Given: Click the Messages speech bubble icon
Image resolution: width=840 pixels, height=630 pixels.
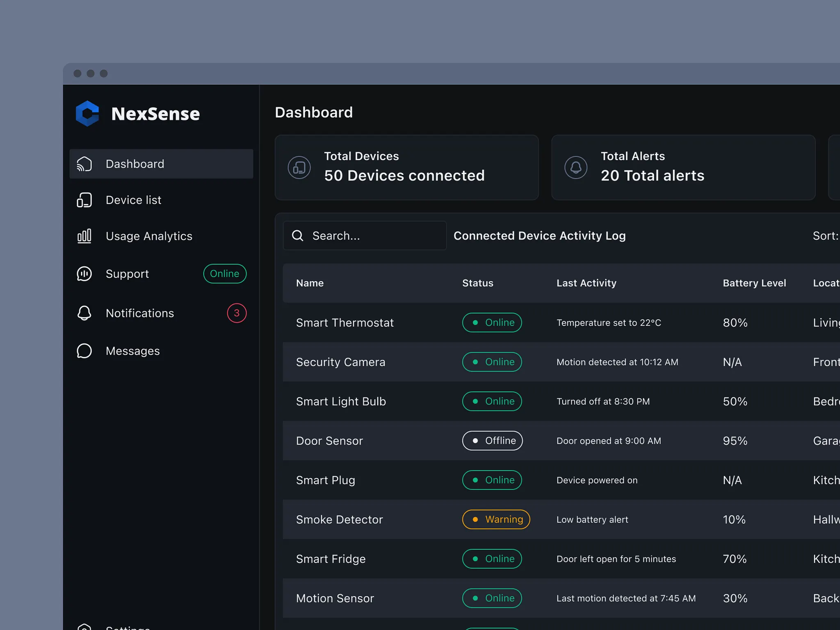Looking at the screenshot, I should point(84,351).
